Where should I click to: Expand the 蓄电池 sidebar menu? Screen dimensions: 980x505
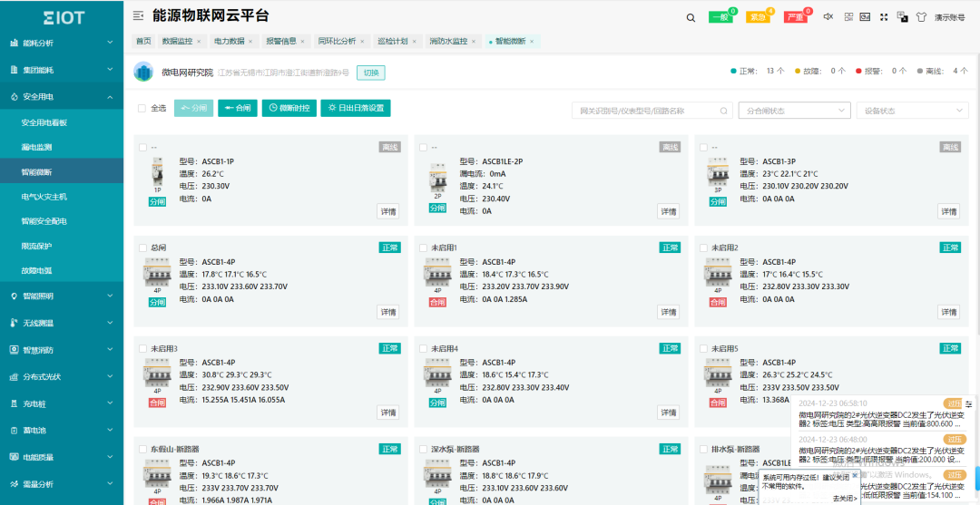coord(62,431)
